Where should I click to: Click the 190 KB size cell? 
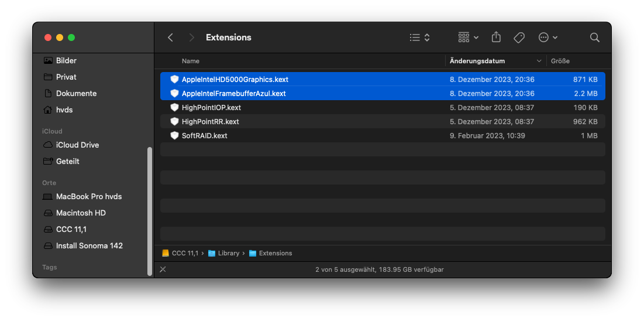click(x=586, y=107)
